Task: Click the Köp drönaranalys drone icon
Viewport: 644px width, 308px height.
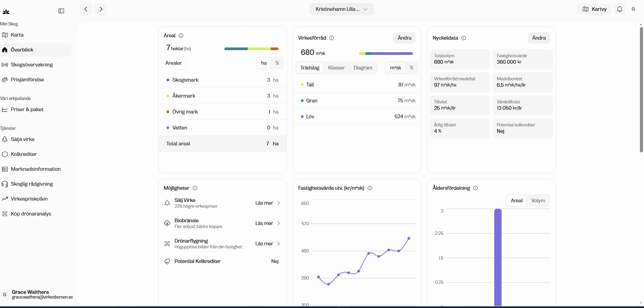Action: coord(5,214)
